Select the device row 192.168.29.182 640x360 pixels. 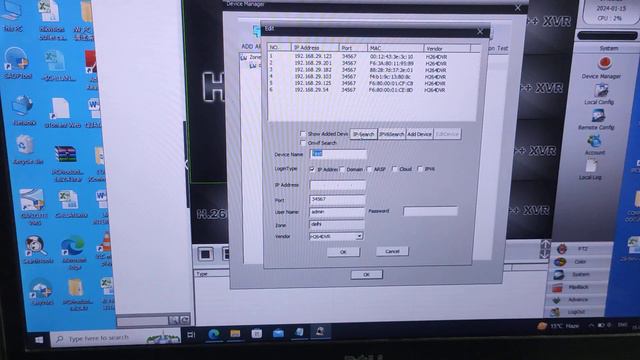(373, 70)
